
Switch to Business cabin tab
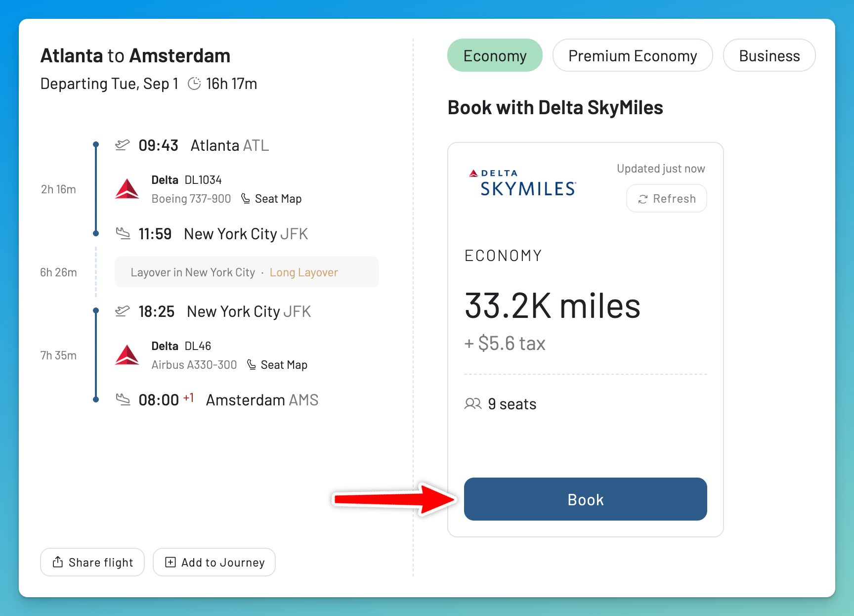769,55
